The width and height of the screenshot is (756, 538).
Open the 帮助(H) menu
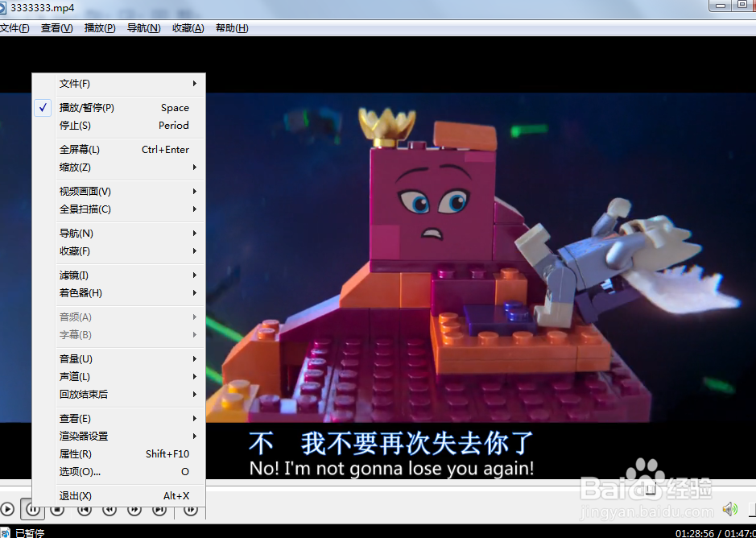(231, 27)
